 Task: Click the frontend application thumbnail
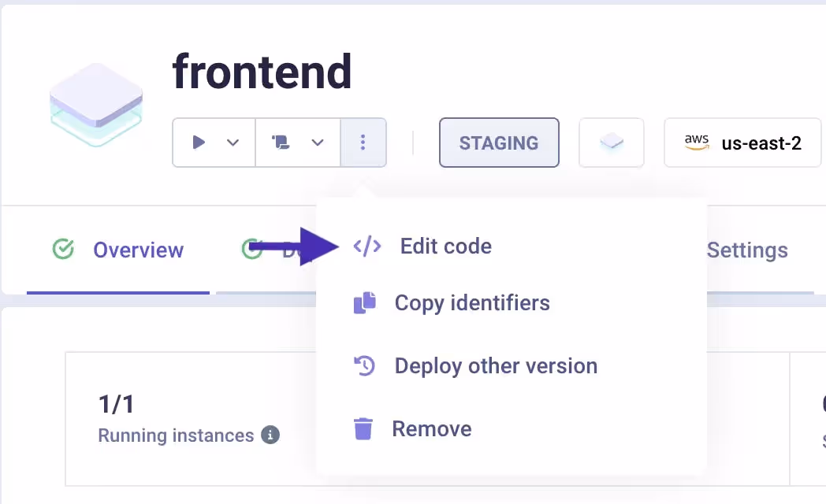(x=95, y=103)
